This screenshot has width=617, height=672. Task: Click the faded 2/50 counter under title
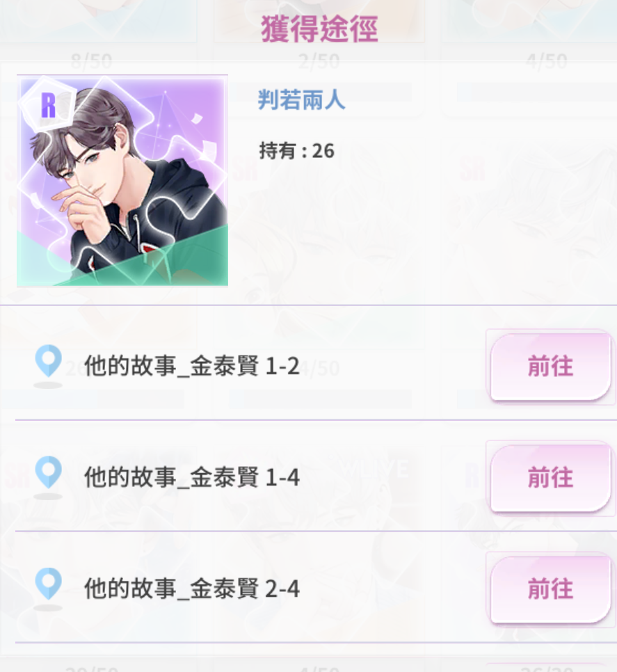[x=319, y=61]
